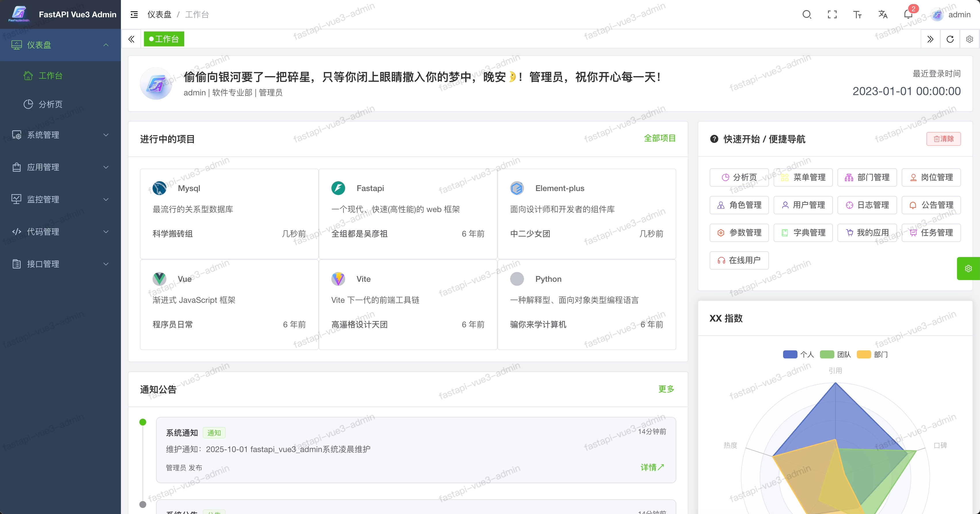Click the Vue project icon

(159, 279)
